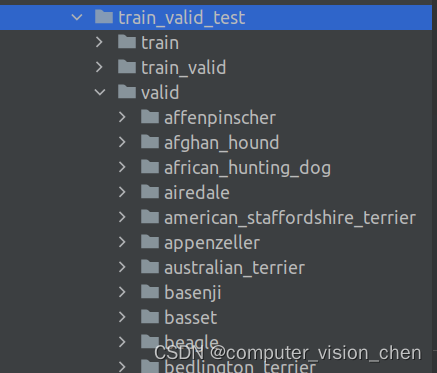
Task: Click the train_valid_test folder icon
Action: (x=104, y=17)
